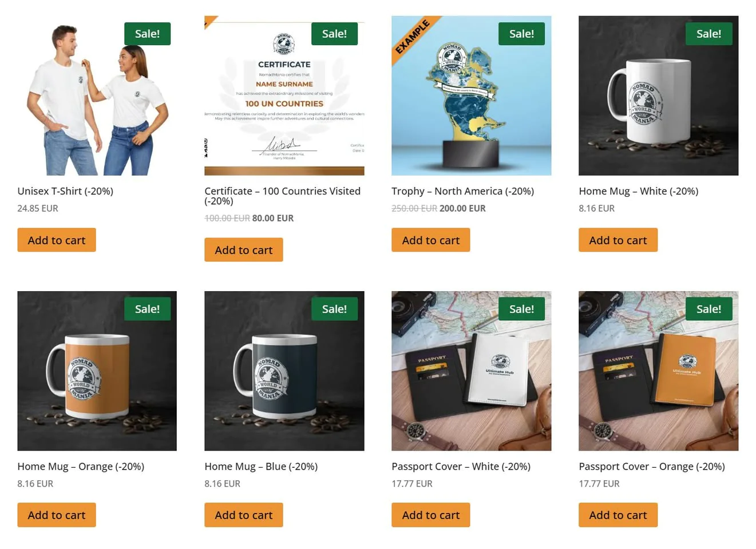Viewport: 756px width, 549px height.
Task: Add Home Mug Blue to cart
Action: click(244, 515)
